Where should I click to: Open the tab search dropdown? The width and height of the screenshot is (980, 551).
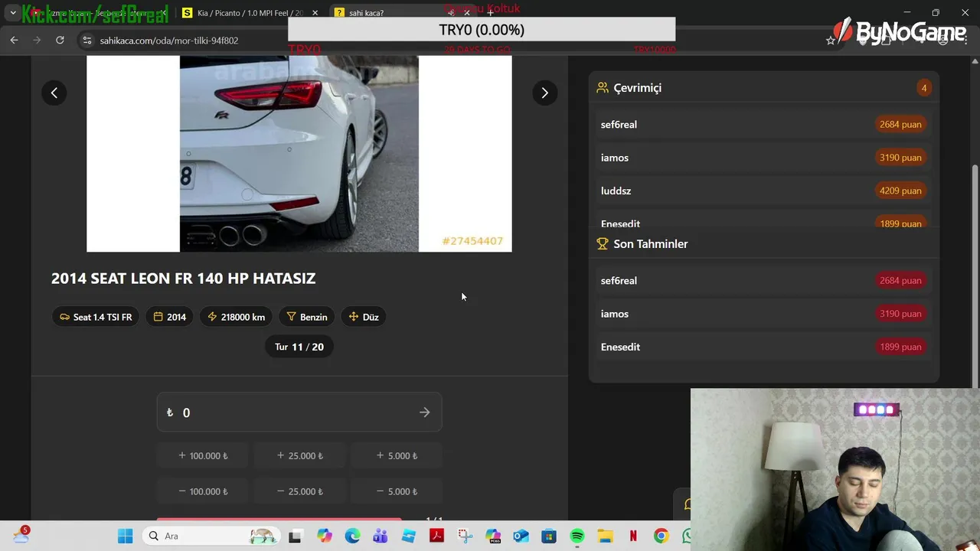coord(13,13)
